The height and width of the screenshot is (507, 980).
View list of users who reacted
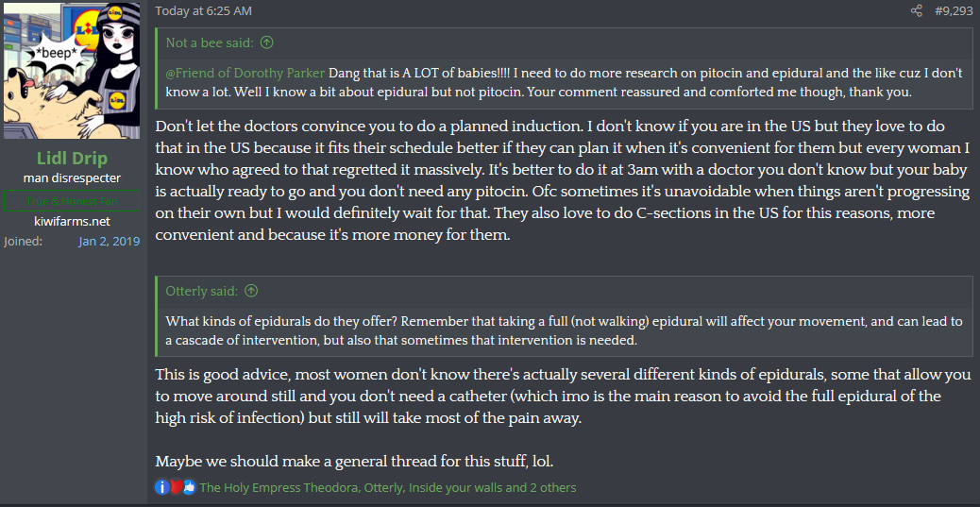point(387,488)
